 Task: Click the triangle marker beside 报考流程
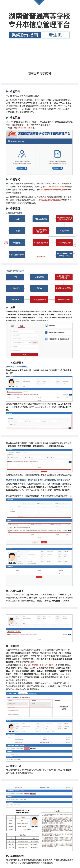click(x=7, y=209)
